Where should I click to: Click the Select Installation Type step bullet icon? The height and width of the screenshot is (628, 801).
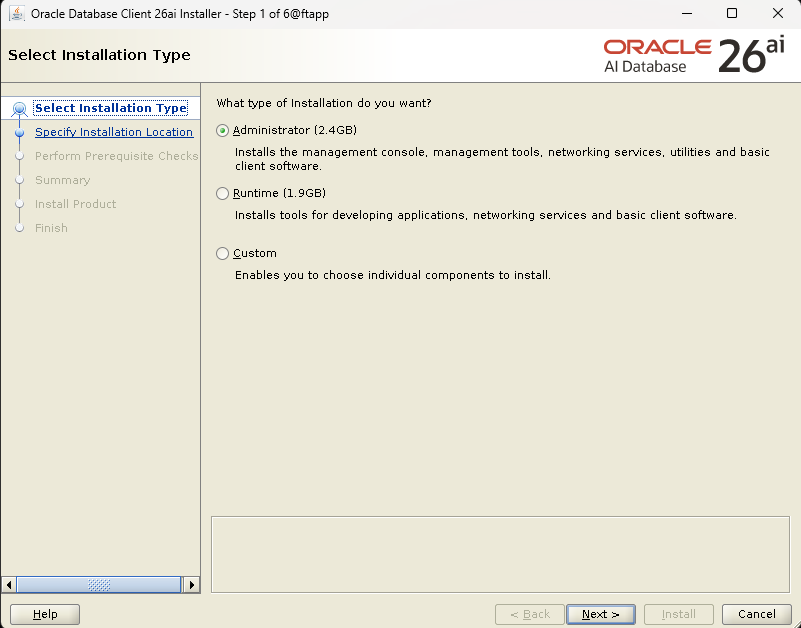click(x=19, y=109)
